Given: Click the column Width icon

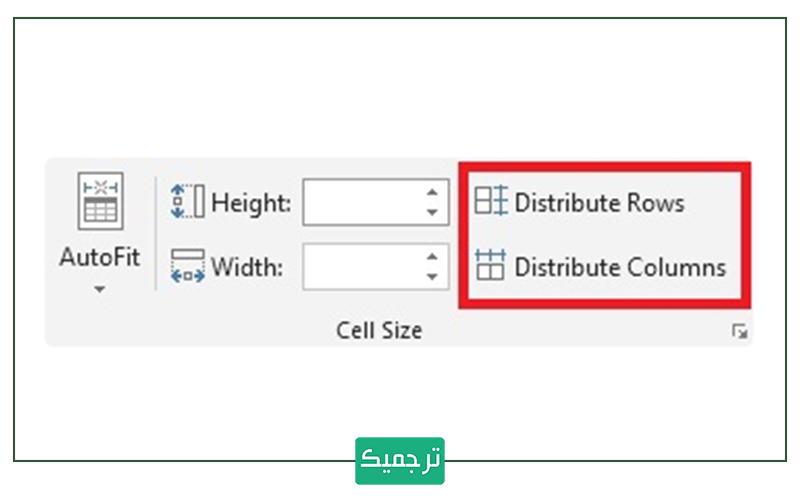Looking at the screenshot, I should pyautogui.click(x=187, y=267).
